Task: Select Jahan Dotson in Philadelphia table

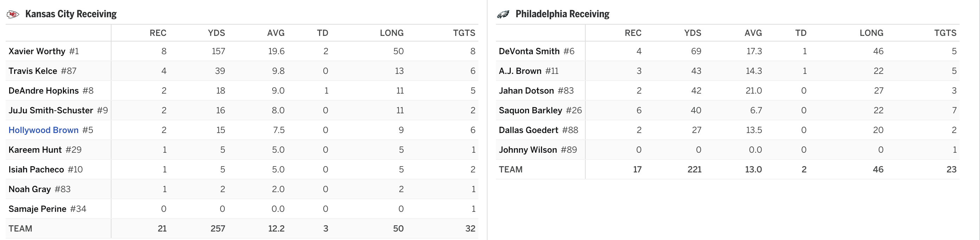Action: coord(526,91)
